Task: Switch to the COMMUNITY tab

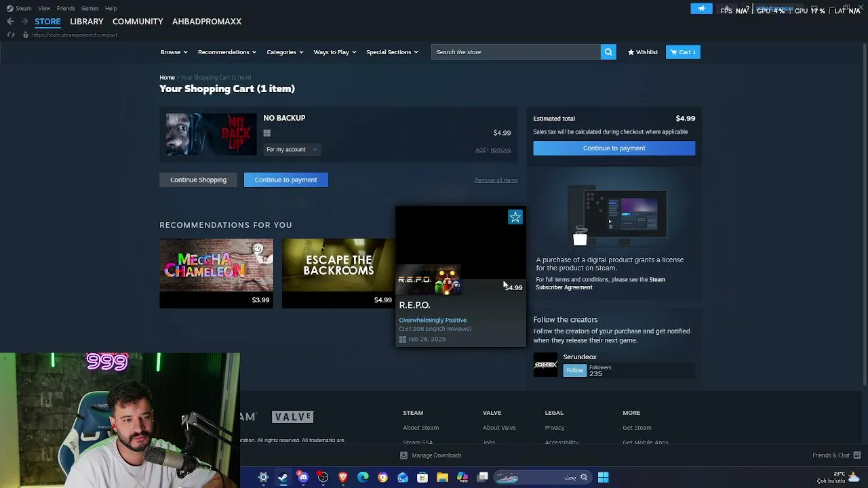Action: click(138, 22)
